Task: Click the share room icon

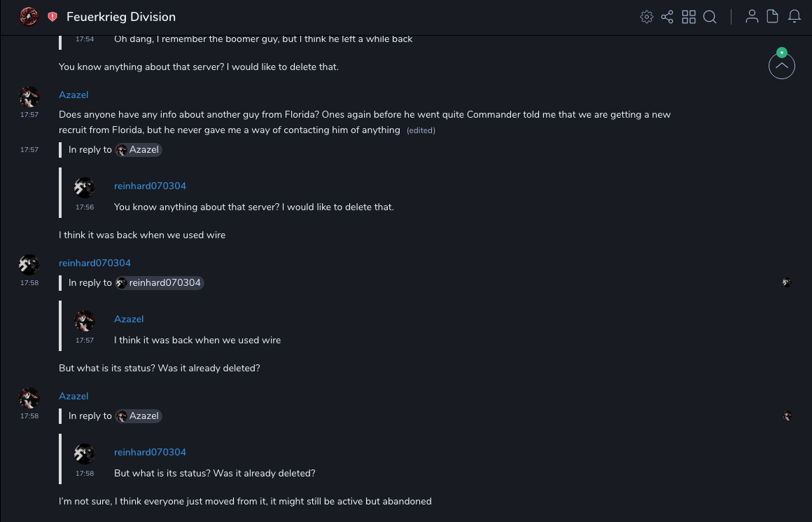Action: coord(667,17)
